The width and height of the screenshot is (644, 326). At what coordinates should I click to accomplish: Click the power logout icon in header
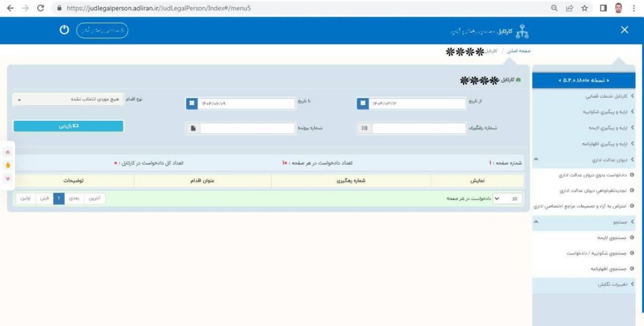pos(64,30)
